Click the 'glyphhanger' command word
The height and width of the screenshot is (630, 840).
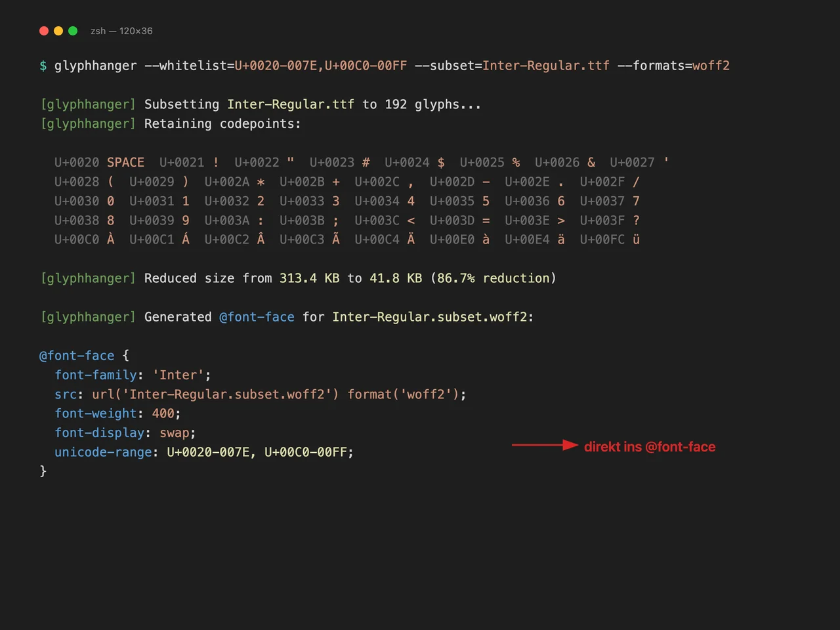96,66
